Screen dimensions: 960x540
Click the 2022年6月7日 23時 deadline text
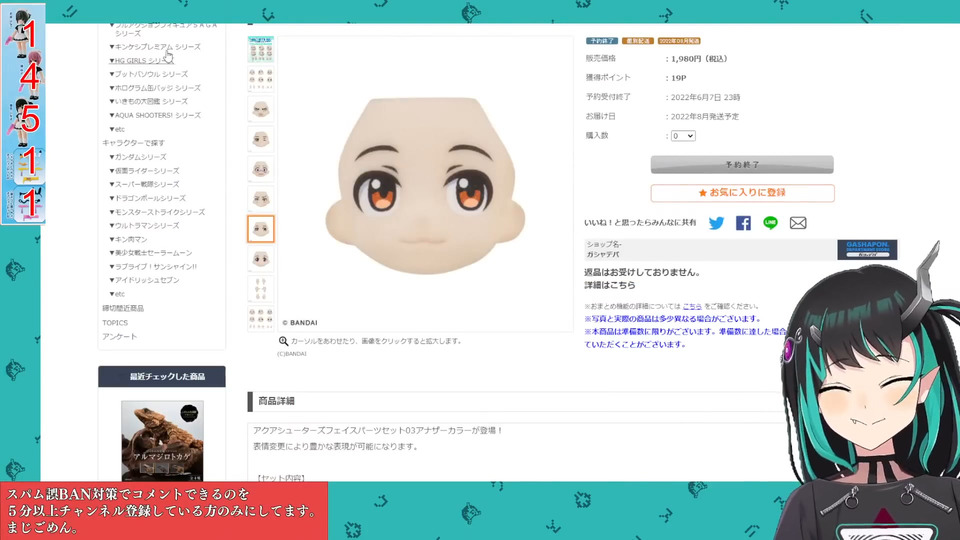coord(705,97)
